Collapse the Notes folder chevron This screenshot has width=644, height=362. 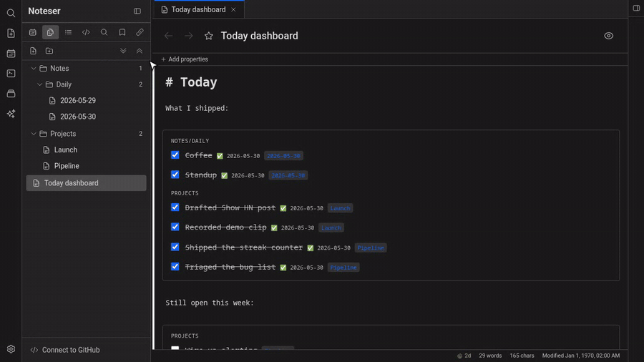pyautogui.click(x=34, y=69)
